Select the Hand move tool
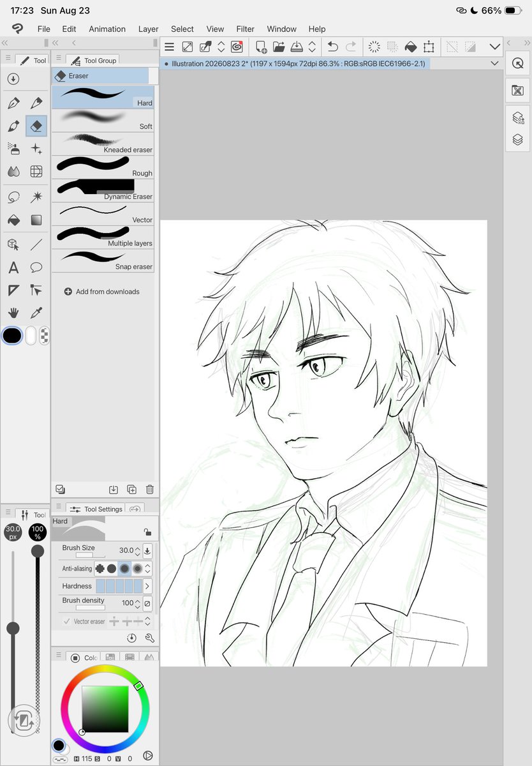Screen dimensions: 532x766 coord(13,313)
